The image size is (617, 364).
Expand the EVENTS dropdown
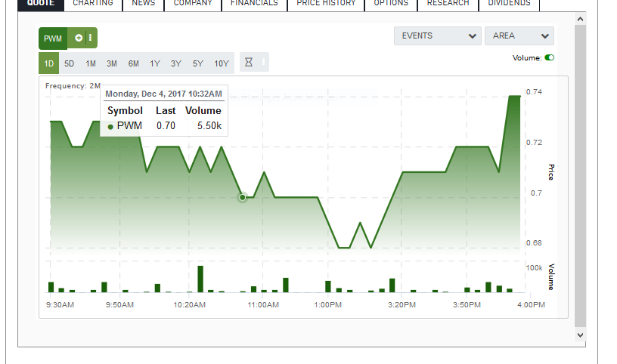[437, 36]
